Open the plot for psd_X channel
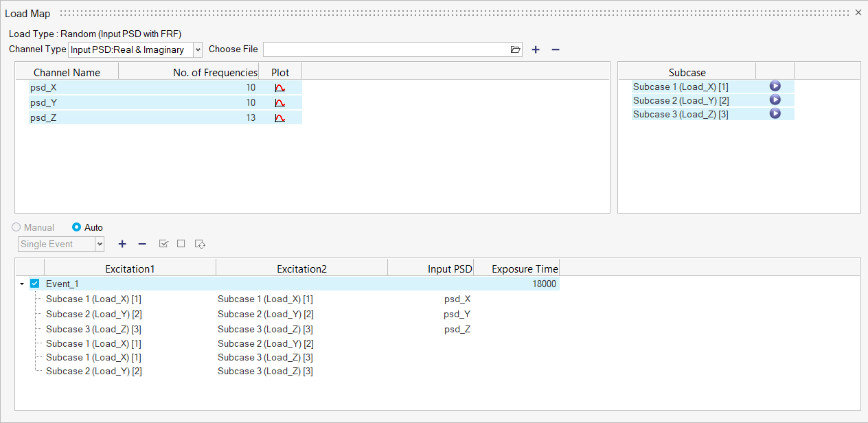This screenshot has height=423, width=868. click(279, 88)
